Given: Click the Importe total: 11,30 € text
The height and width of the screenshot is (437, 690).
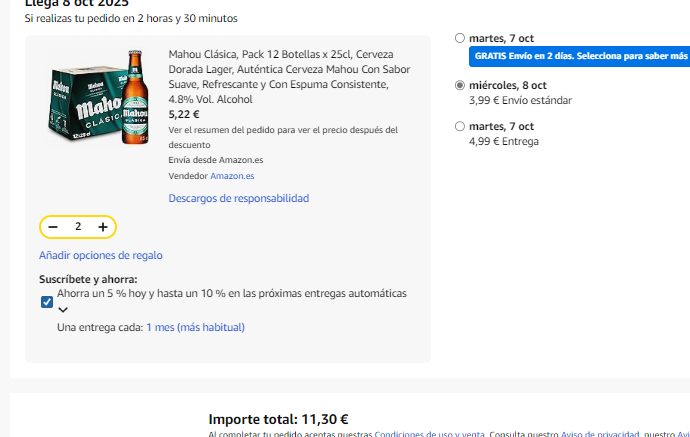Looking at the screenshot, I should (x=278, y=419).
